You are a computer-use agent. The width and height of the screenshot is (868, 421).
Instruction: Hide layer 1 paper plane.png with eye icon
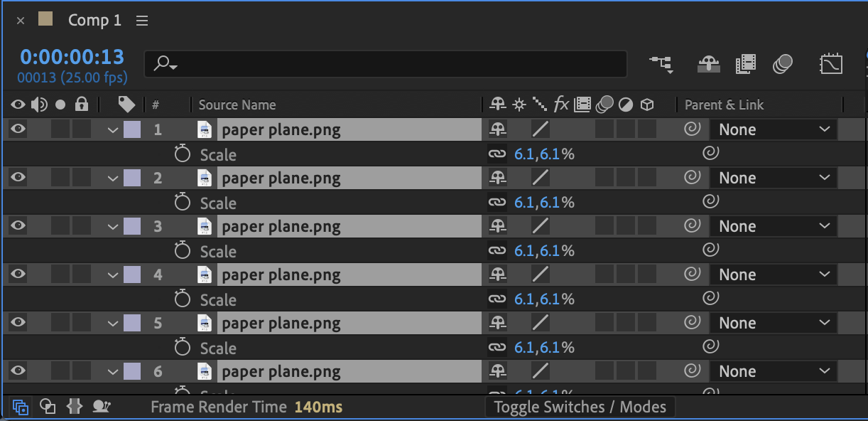pos(18,129)
